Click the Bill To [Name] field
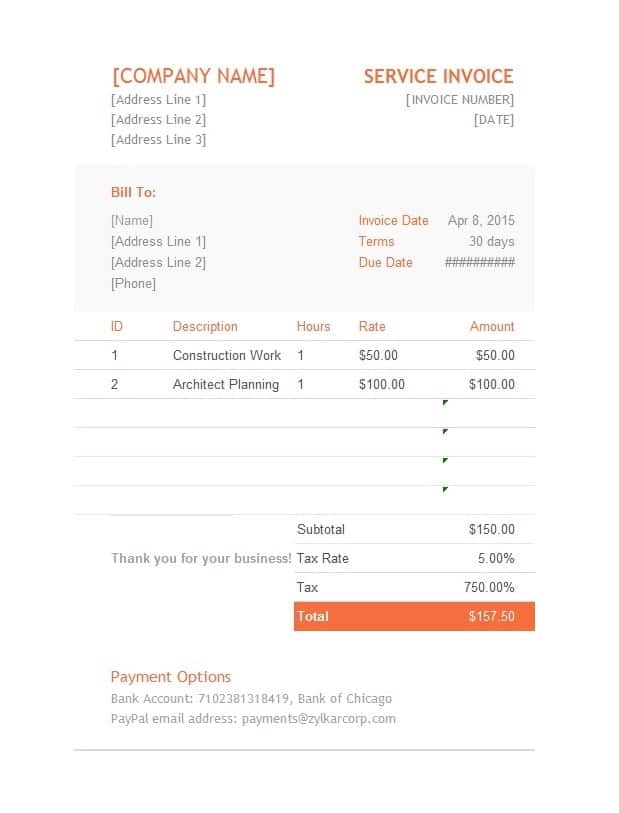 point(132,221)
